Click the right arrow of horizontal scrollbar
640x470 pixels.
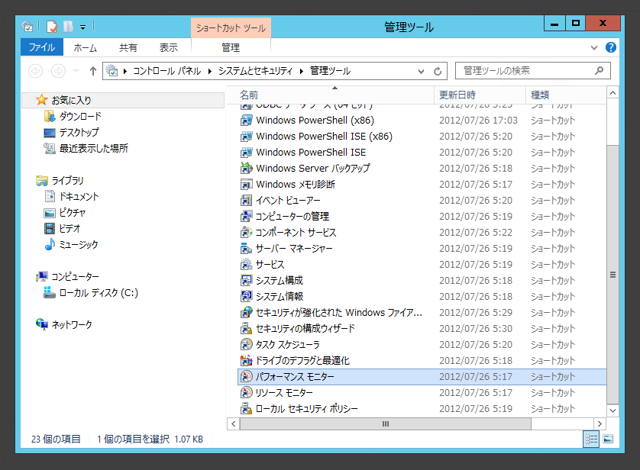[x=600, y=423]
